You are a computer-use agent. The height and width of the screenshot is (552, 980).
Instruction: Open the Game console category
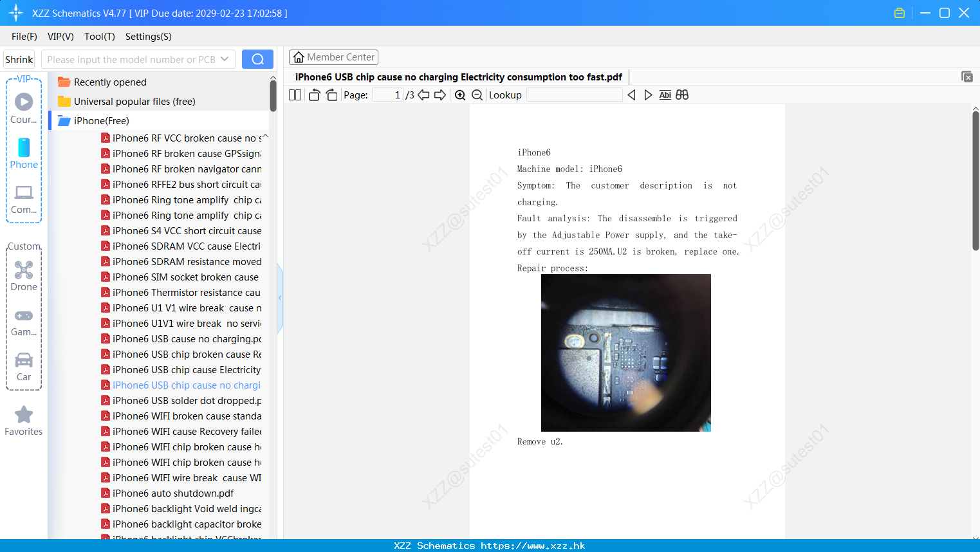(x=24, y=322)
